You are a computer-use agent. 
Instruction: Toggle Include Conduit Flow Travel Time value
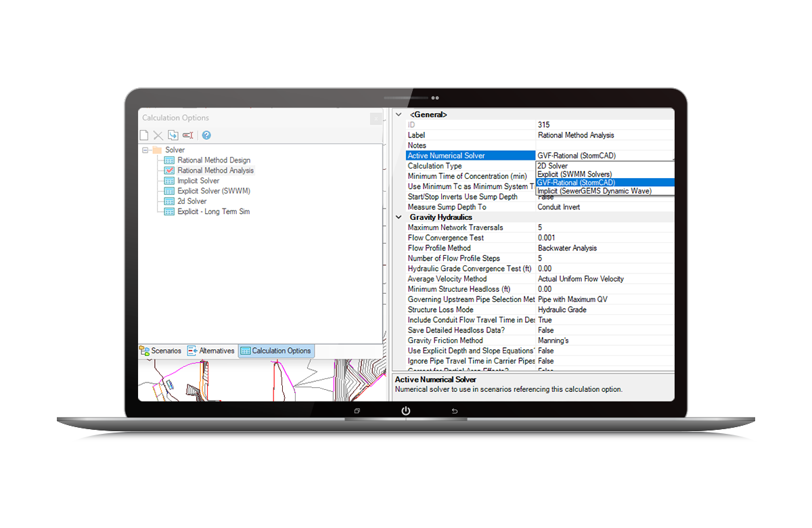575,320
